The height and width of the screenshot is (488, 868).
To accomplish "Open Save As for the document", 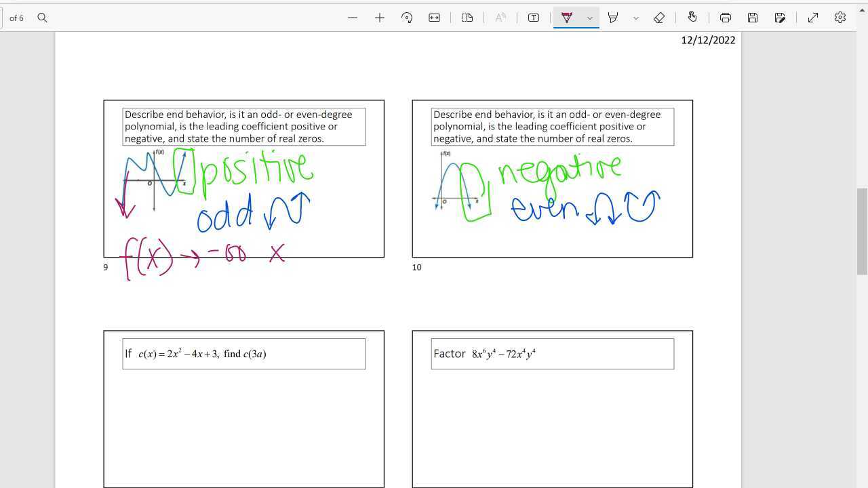I will coord(780,18).
